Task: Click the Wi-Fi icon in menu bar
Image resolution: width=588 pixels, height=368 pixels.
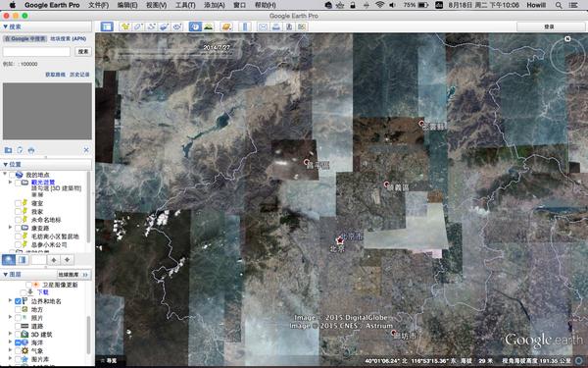Action: (380, 5)
